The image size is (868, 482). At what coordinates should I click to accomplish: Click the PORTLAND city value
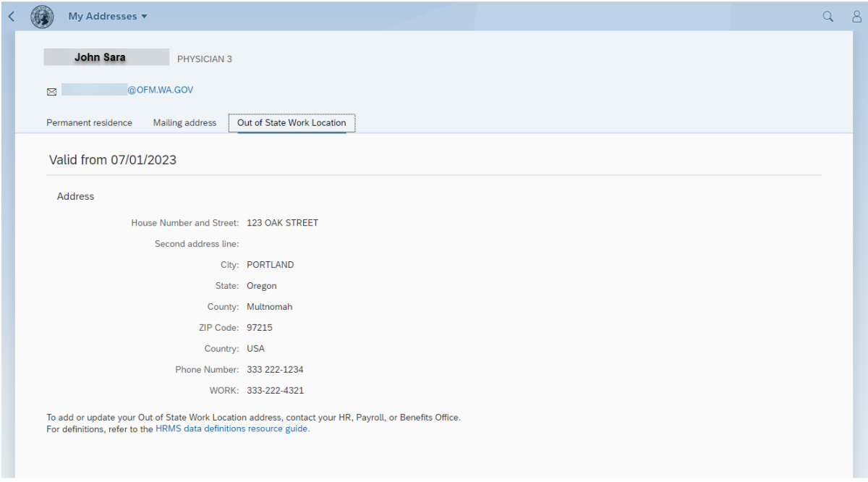(x=270, y=265)
